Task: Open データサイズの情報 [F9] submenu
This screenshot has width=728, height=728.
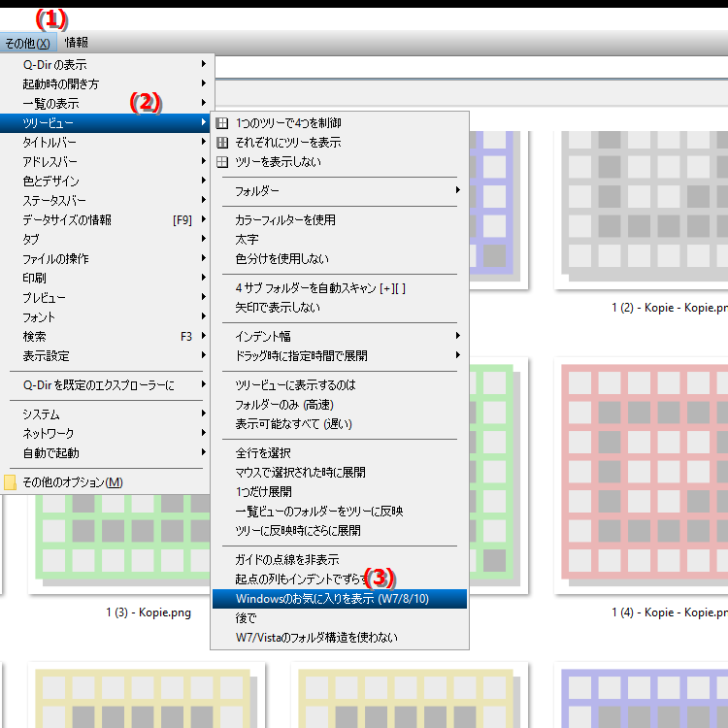Action: (106, 220)
